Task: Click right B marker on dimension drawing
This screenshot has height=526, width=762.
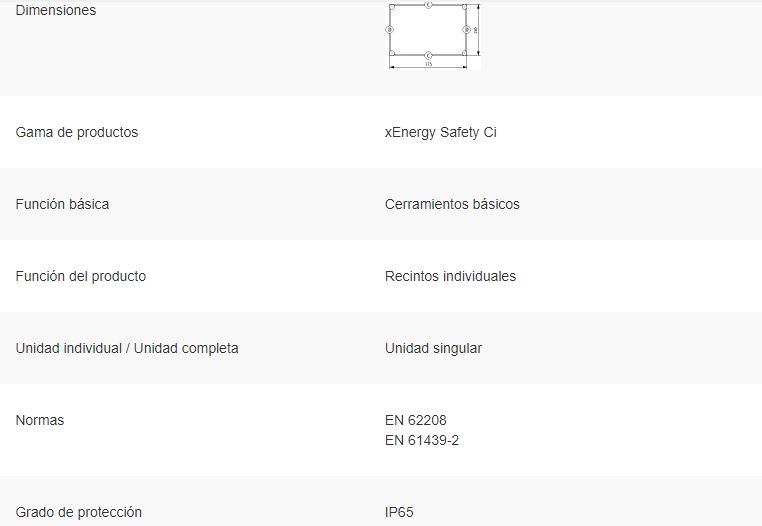Action: (466, 30)
